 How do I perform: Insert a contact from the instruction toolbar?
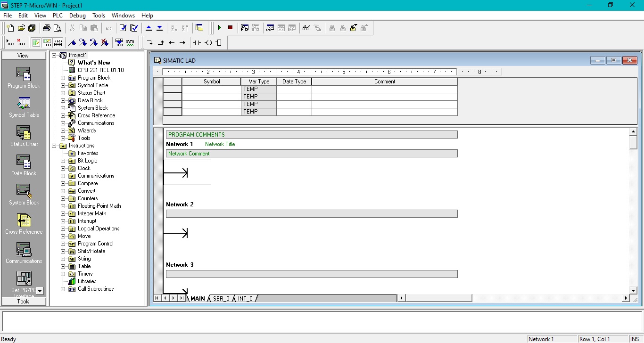click(197, 42)
